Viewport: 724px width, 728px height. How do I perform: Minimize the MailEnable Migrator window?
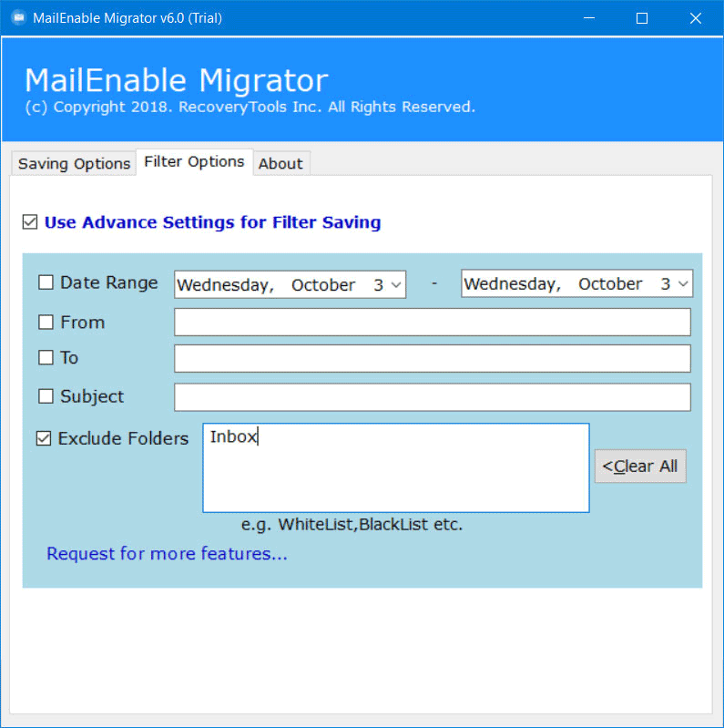589,18
